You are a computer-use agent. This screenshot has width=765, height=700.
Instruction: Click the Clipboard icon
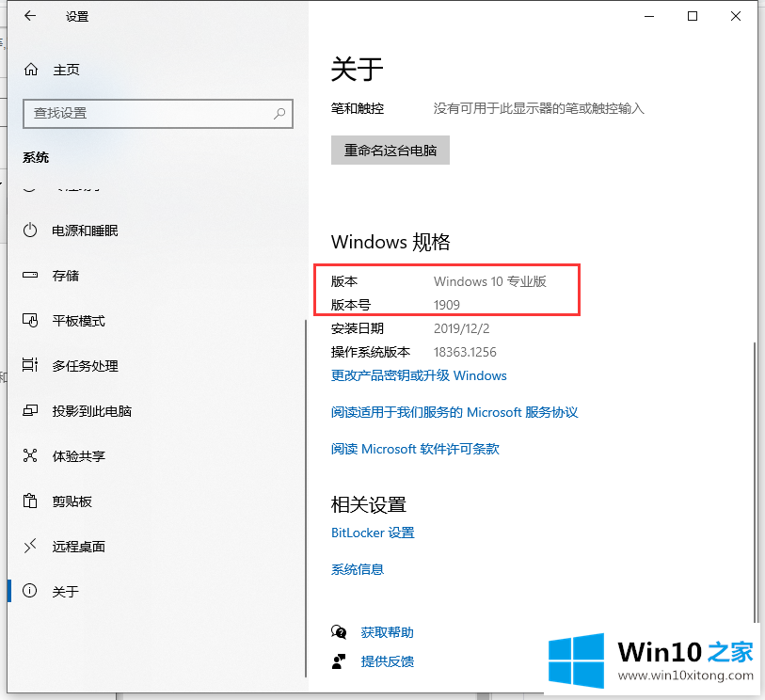click(x=30, y=501)
